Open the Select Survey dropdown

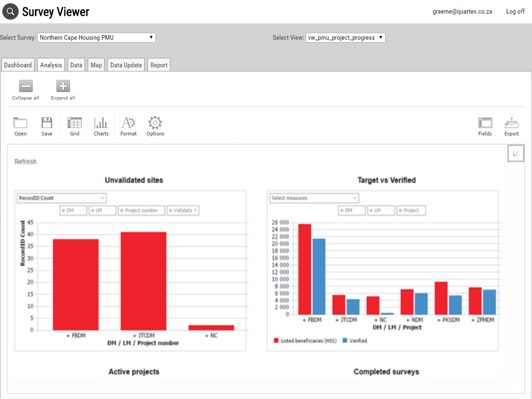coord(97,37)
